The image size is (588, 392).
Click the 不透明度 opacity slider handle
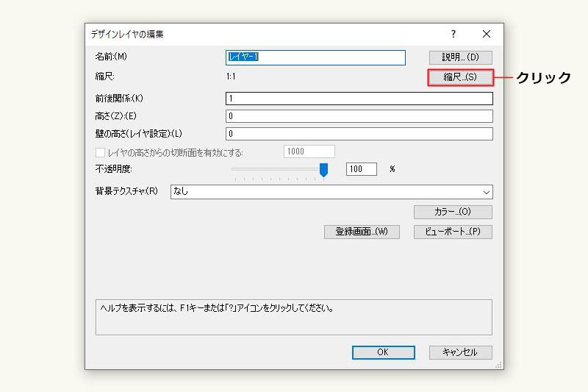pyautogui.click(x=323, y=170)
